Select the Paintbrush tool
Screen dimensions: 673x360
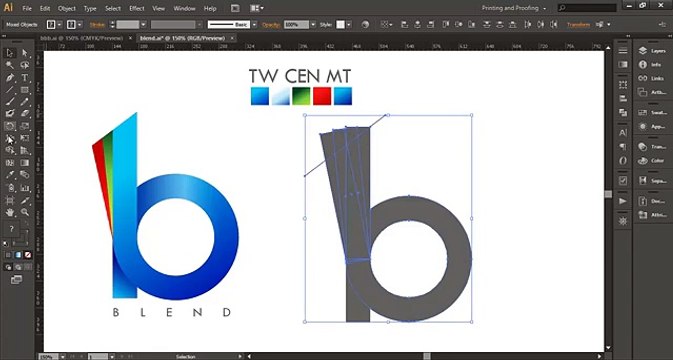pyautogui.click(x=10, y=102)
